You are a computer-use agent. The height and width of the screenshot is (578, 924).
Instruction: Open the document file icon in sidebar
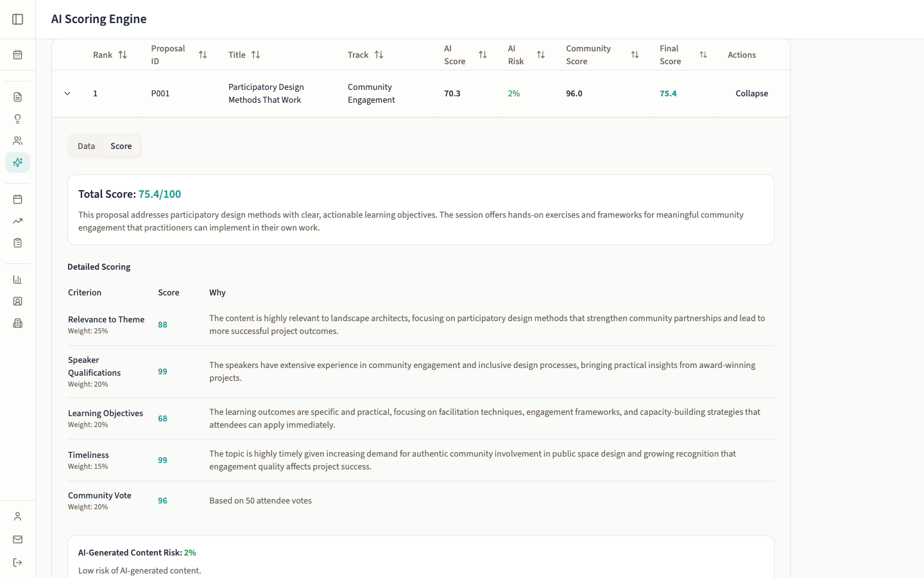point(18,97)
